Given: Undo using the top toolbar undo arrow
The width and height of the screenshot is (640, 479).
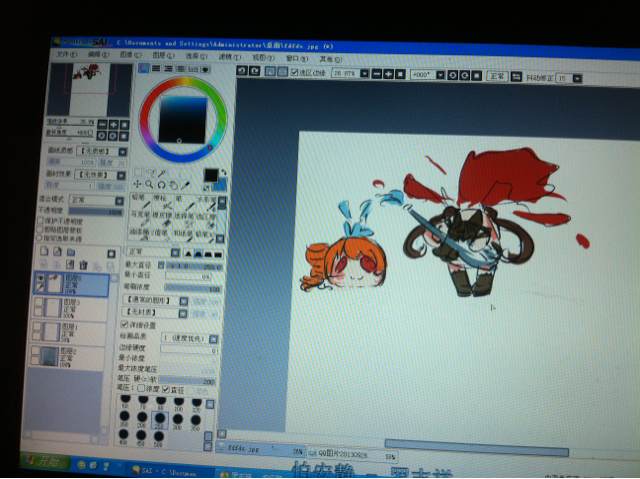Looking at the screenshot, I should coord(242,71).
